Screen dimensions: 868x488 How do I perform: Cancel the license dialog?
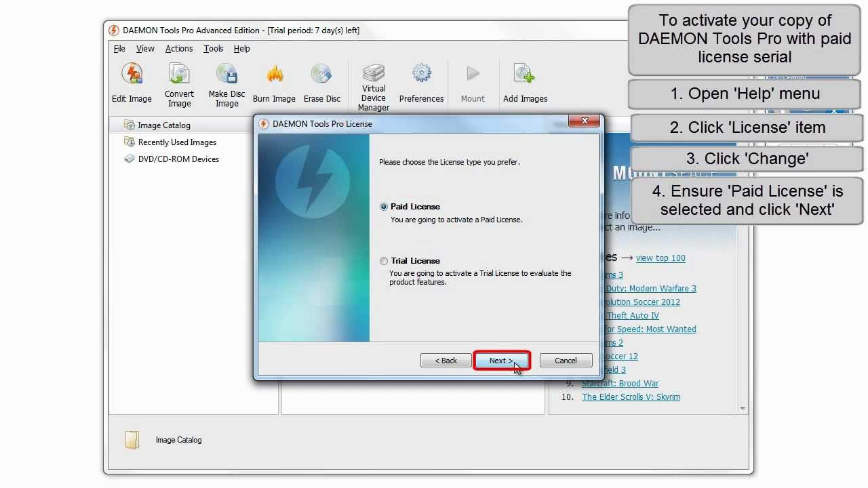click(566, 361)
